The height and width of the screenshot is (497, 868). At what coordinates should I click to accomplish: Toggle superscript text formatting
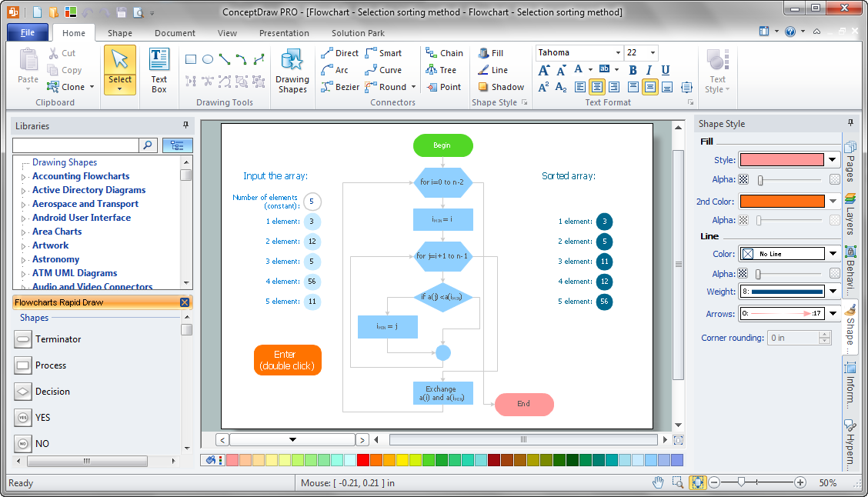tap(543, 87)
